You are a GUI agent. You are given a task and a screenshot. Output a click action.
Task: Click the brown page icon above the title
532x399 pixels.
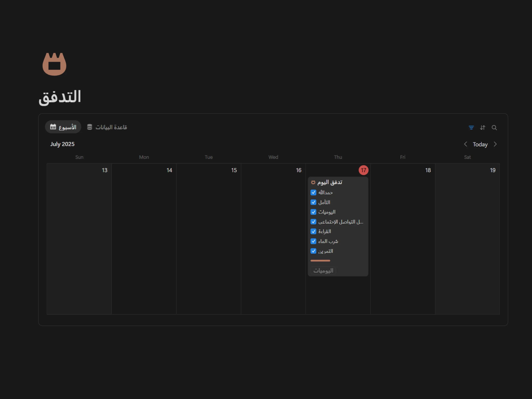pos(54,64)
